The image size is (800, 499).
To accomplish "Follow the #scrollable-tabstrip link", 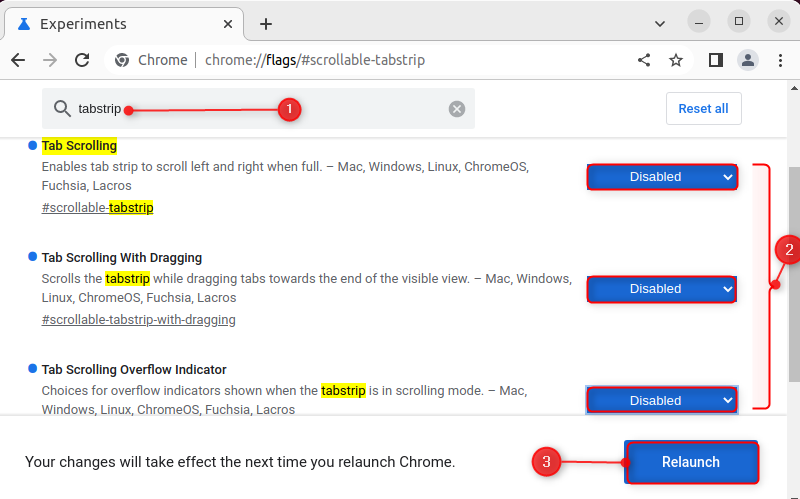I will tap(97, 208).
